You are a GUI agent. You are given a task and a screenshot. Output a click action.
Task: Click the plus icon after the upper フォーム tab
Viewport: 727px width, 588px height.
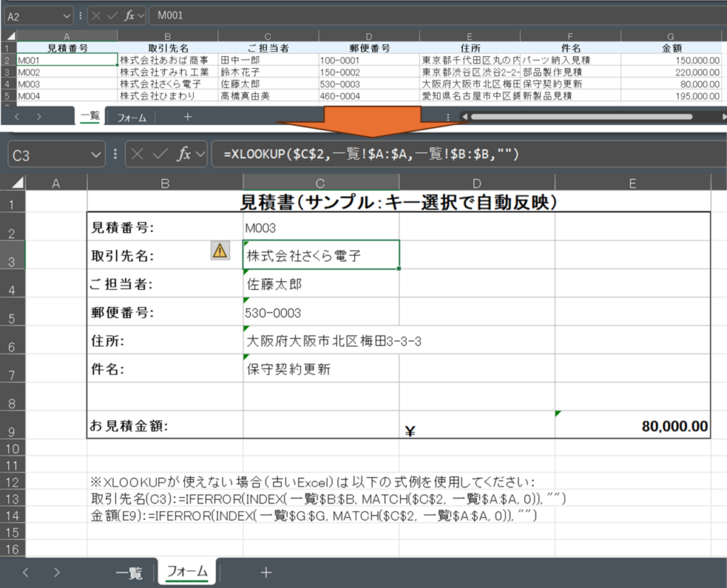pyautogui.click(x=187, y=116)
